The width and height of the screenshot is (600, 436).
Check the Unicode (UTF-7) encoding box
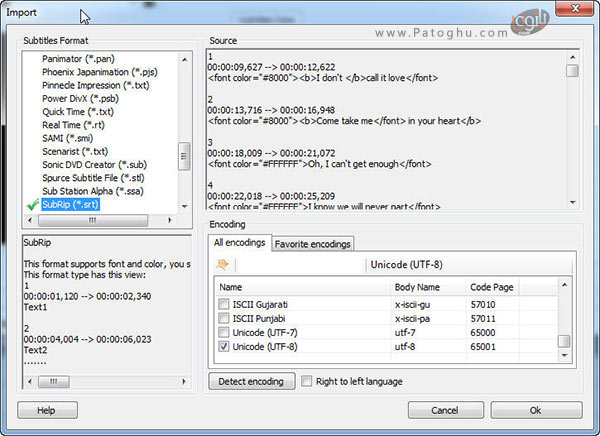[223, 332]
